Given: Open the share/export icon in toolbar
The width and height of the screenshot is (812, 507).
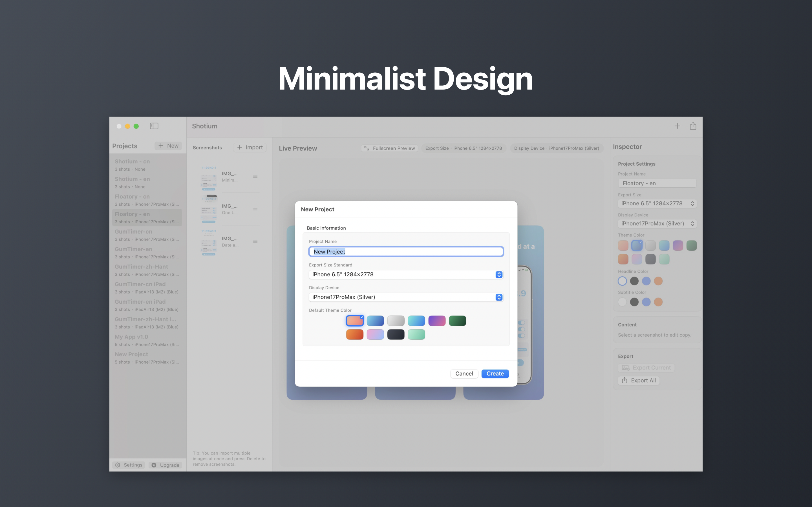Looking at the screenshot, I should 693,126.
